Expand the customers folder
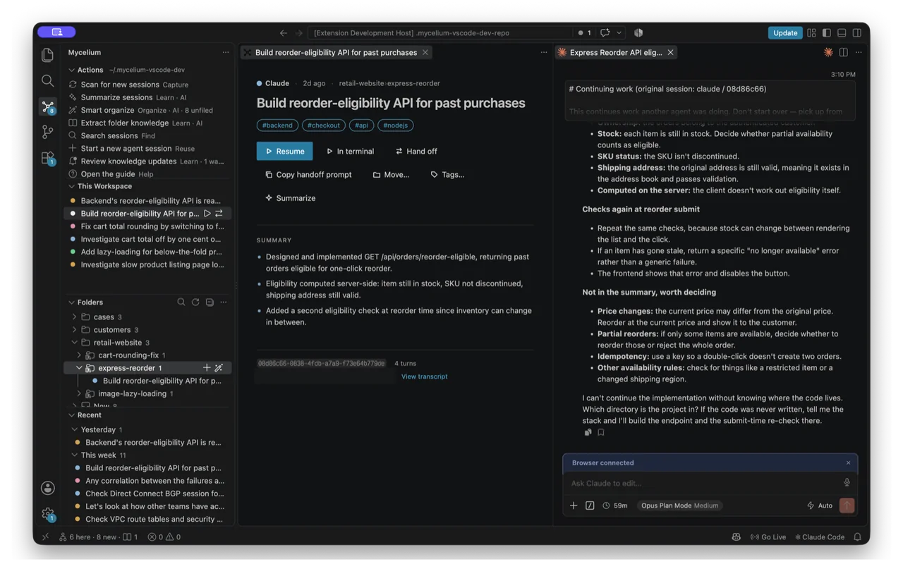This screenshot has height=588, width=903. (x=75, y=329)
